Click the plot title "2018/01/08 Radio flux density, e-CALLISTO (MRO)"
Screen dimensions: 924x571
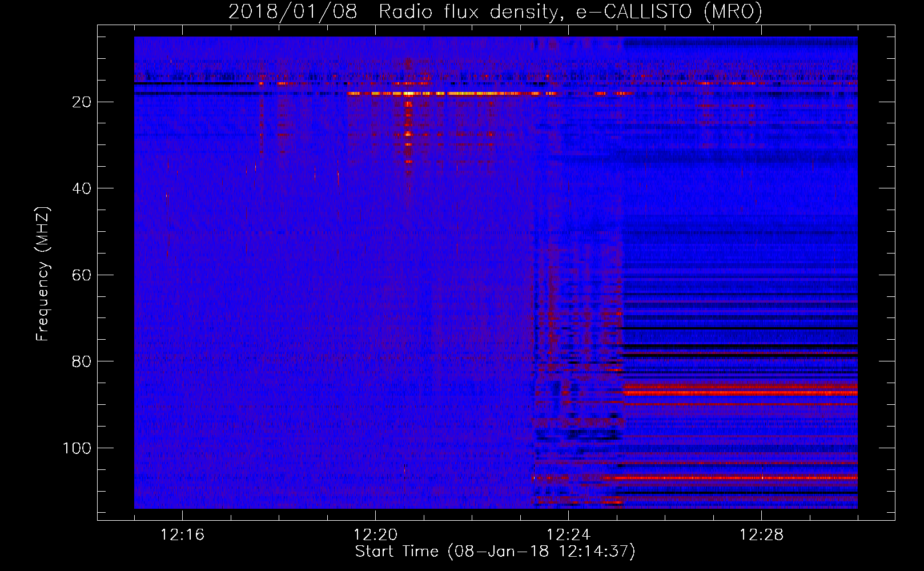(x=495, y=11)
